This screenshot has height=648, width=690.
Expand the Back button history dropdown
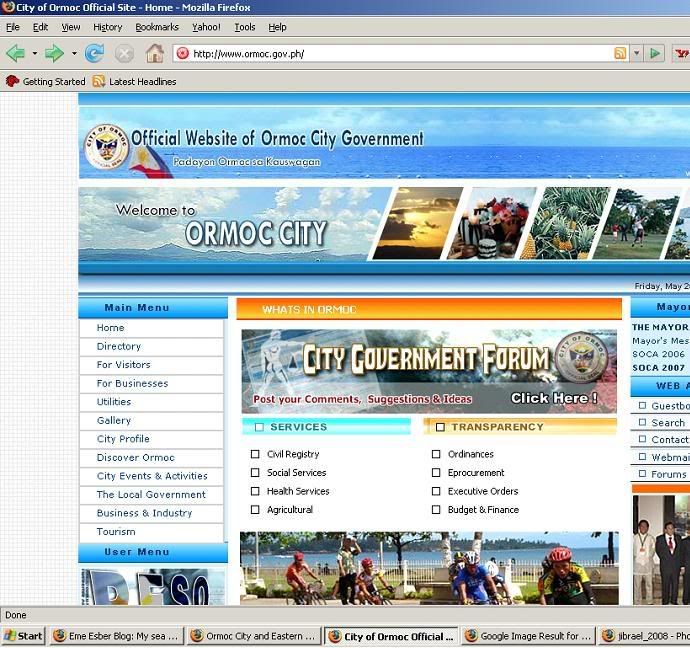point(34,53)
